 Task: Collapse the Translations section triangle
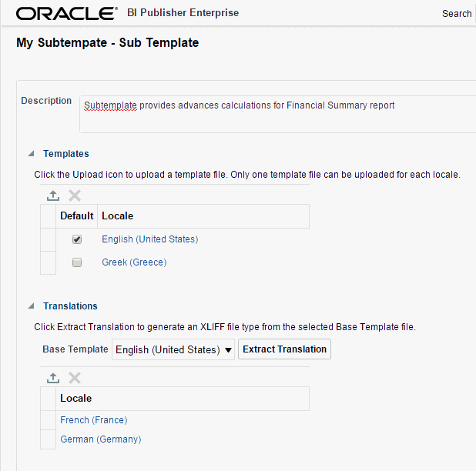(31, 306)
